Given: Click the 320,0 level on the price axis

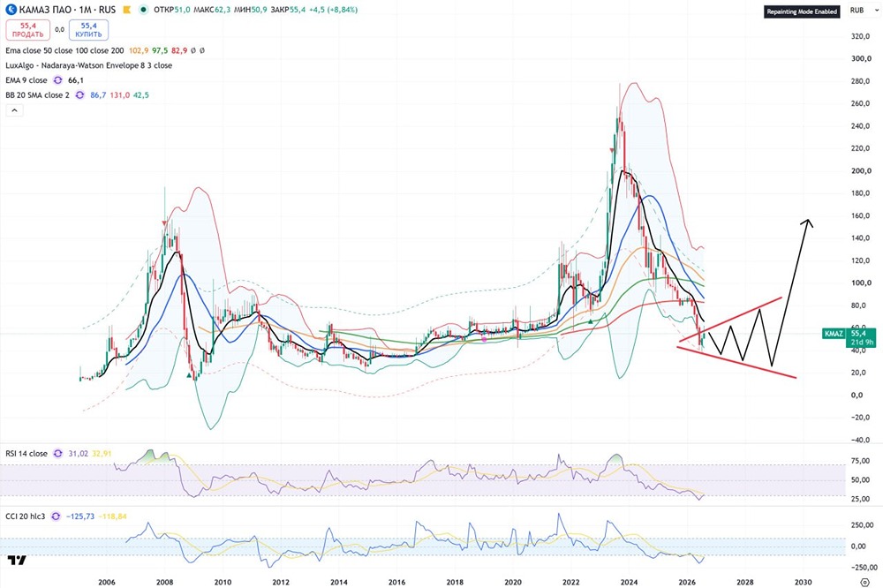Looking at the screenshot, I should click(861, 36).
